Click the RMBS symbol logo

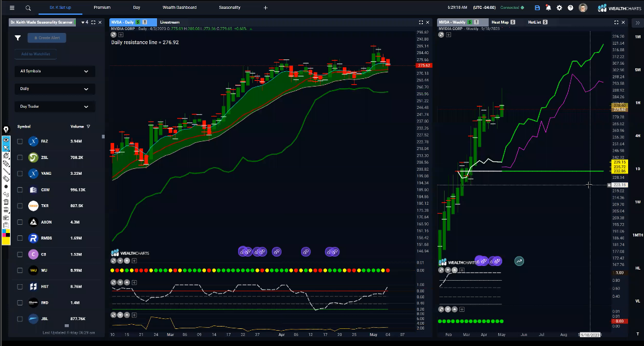coord(34,238)
